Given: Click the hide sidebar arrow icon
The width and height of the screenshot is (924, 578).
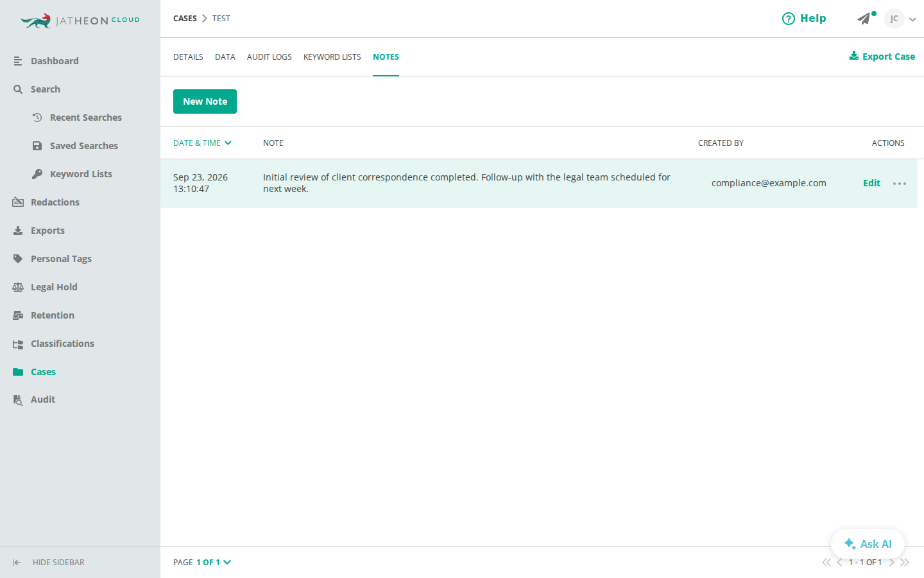Looking at the screenshot, I should (x=17, y=563).
